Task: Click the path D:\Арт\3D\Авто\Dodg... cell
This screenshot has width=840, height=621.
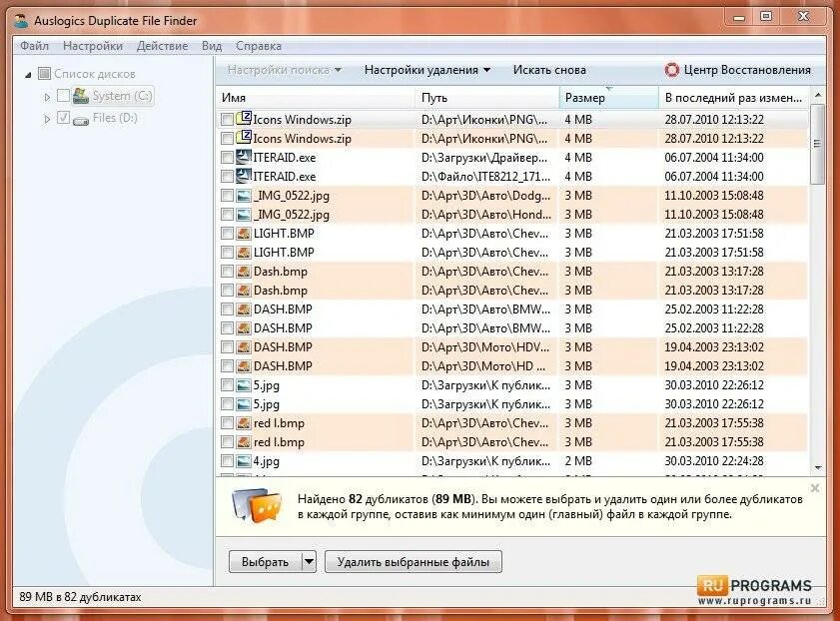Action: [485, 196]
